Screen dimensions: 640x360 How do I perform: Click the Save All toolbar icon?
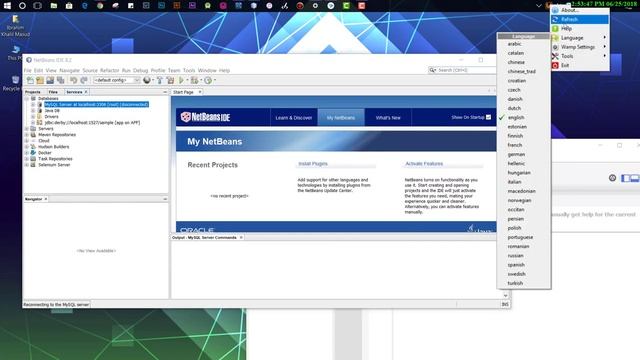point(60,80)
